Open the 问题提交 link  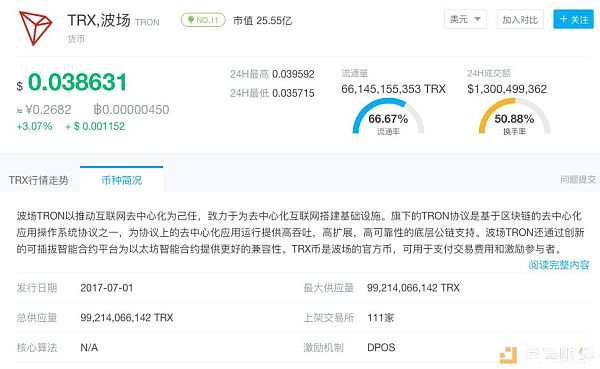pyautogui.click(x=578, y=179)
